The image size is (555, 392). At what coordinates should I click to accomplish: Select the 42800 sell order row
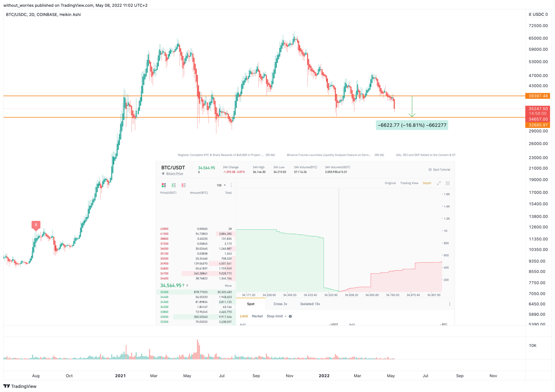[x=196, y=229]
